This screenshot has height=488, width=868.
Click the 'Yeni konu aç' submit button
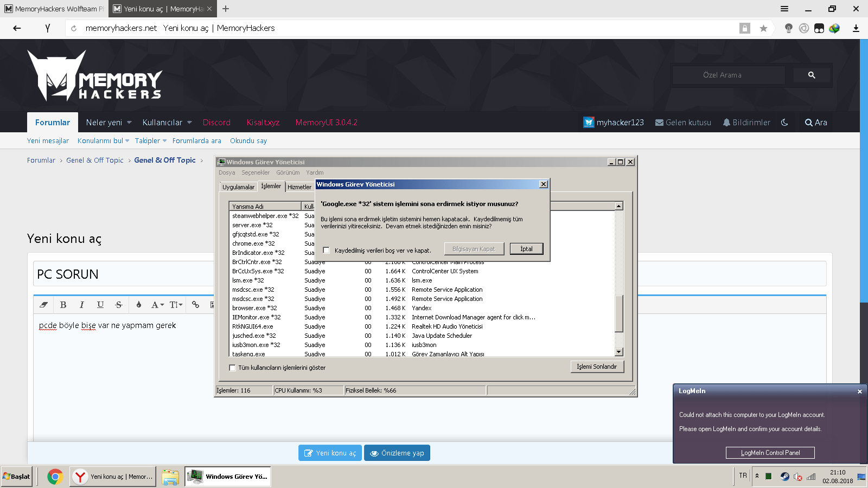[330, 453]
